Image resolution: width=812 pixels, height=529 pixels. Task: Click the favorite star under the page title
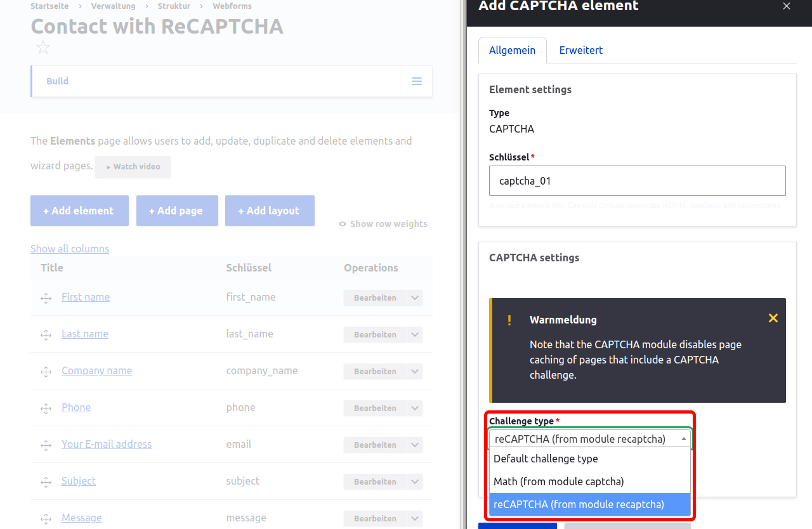coord(43,48)
